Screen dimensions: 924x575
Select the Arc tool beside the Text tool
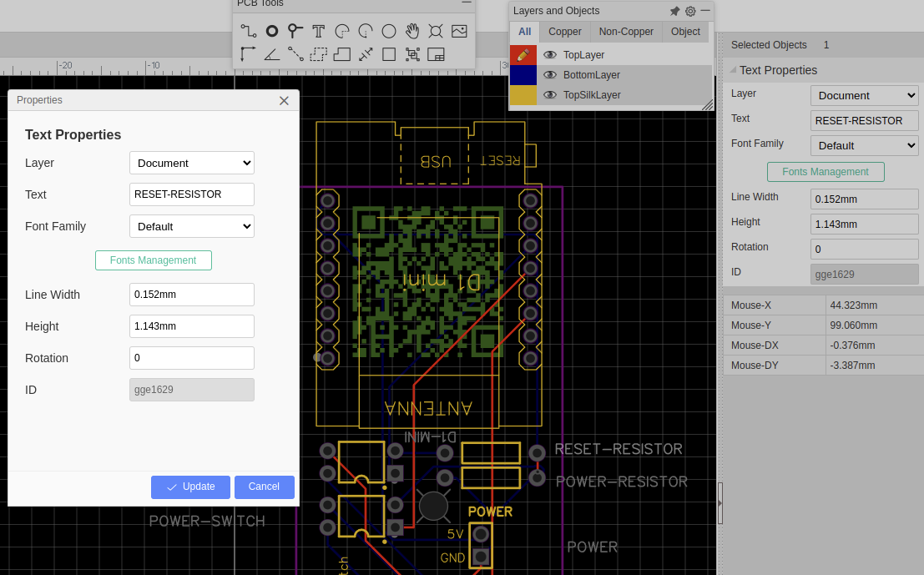click(x=341, y=31)
